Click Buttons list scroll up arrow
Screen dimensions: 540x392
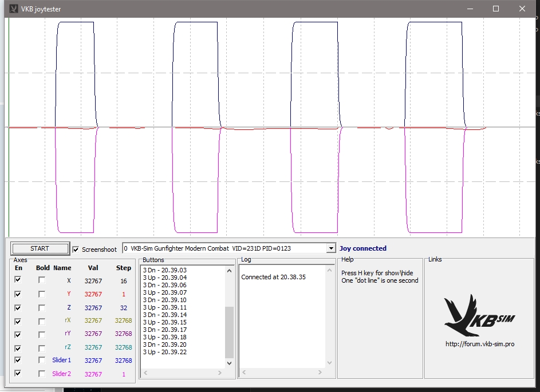[230, 271]
